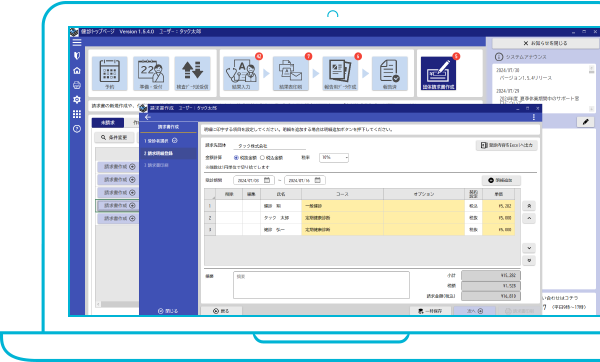Select step 3 請求書印刷 in invoice sidebar

click(x=168, y=165)
